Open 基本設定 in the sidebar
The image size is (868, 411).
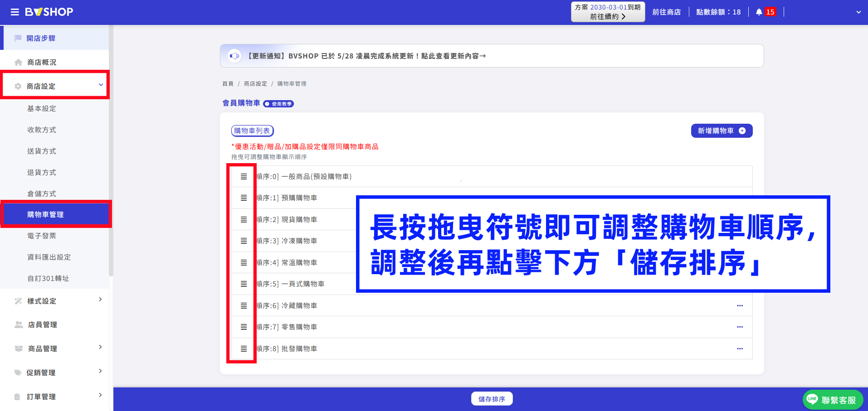pyautogui.click(x=42, y=108)
